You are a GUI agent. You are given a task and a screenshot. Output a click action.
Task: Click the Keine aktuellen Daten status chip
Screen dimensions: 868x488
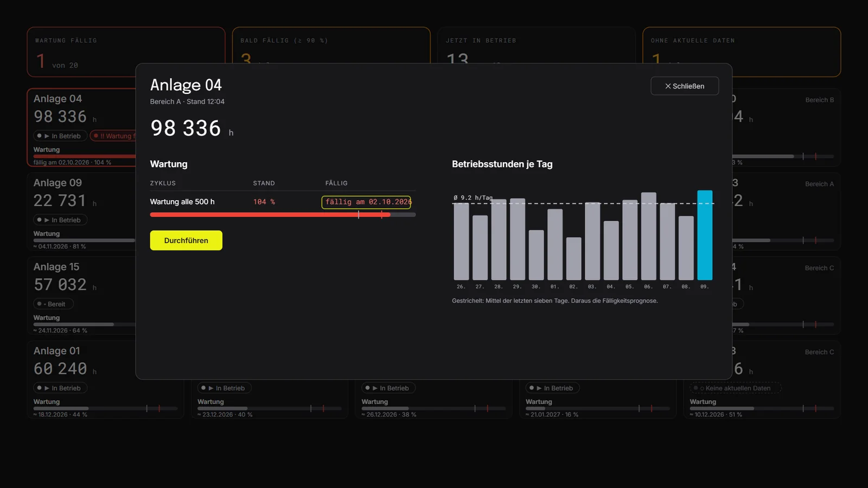point(735,388)
